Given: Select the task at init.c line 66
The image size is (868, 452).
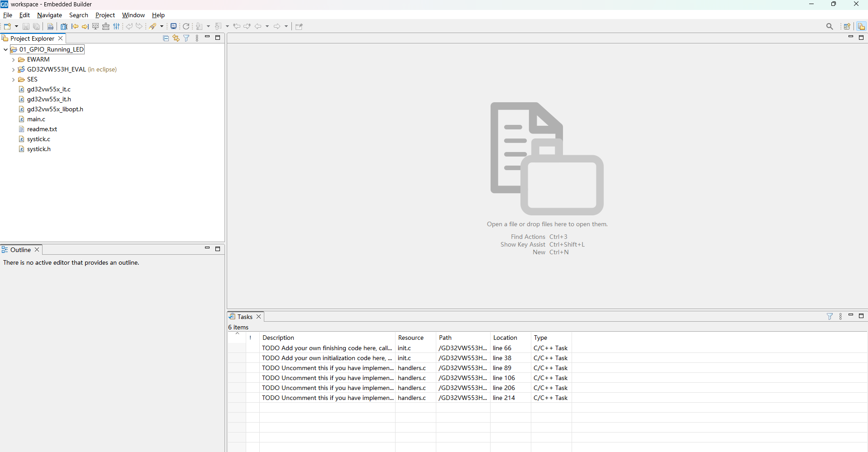Looking at the screenshot, I should (x=327, y=348).
